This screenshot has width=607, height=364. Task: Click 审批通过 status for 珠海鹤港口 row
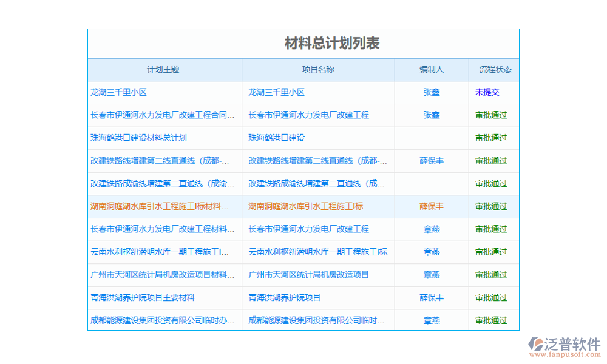coord(492,138)
